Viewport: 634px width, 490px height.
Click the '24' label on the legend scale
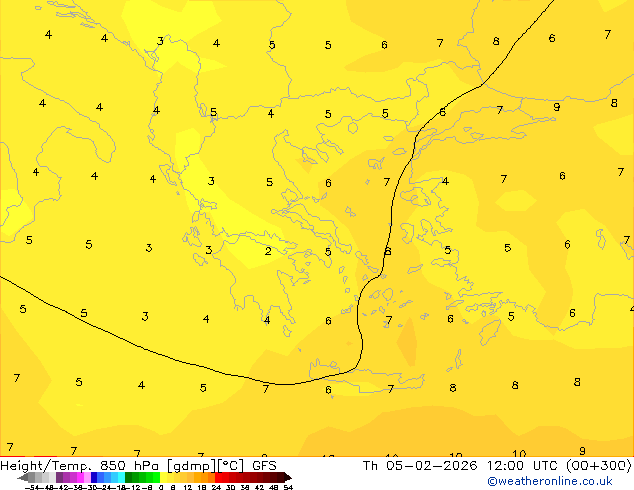tap(216, 487)
